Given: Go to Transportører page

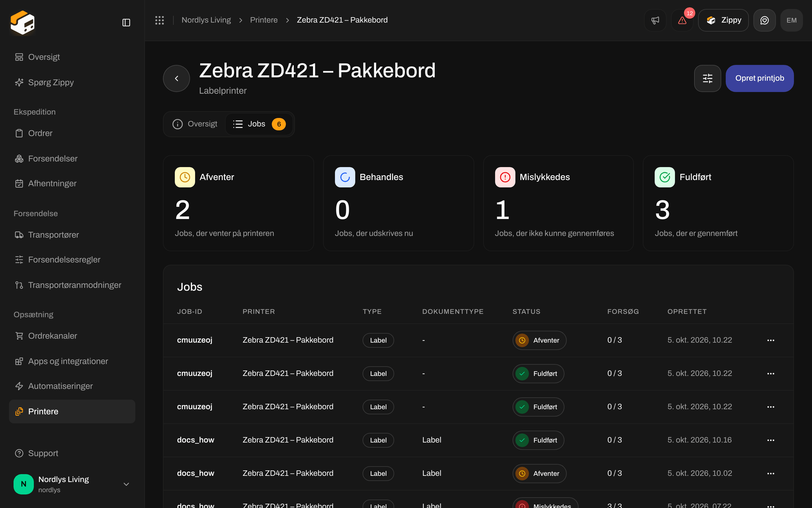Looking at the screenshot, I should (72, 235).
